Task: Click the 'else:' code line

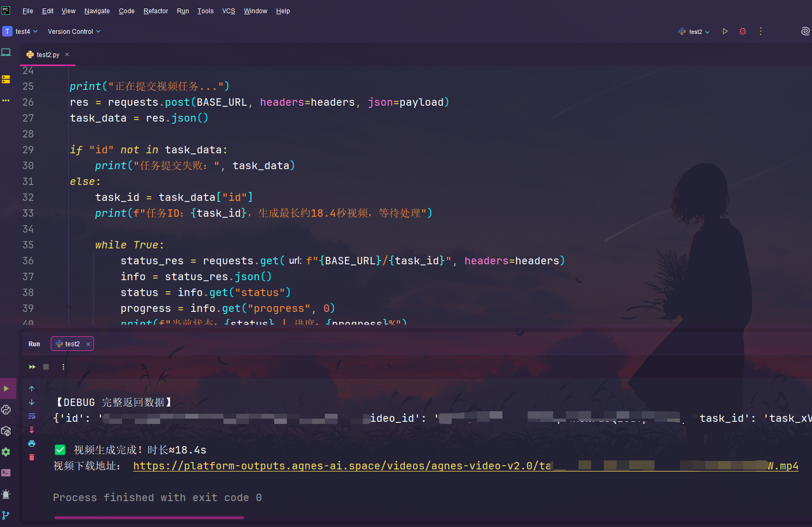Action: [85, 181]
